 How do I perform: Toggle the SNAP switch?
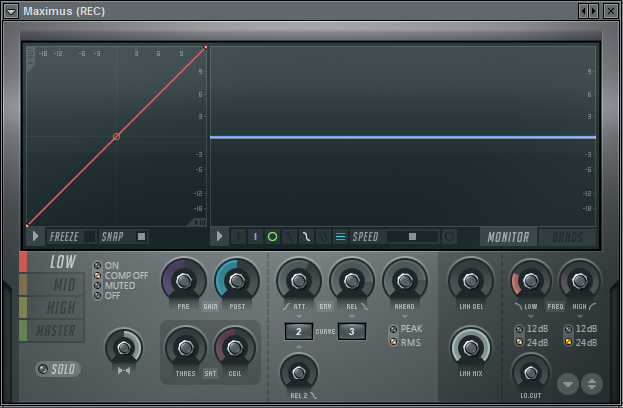pyautogui.click(x=124, y=237)
